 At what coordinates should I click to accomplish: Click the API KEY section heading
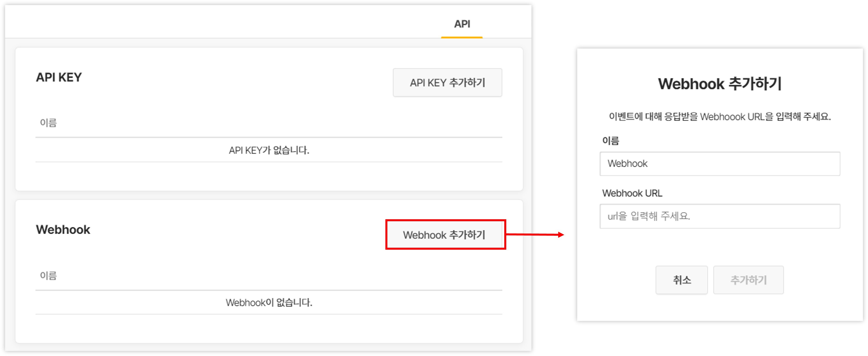(59, 77)
